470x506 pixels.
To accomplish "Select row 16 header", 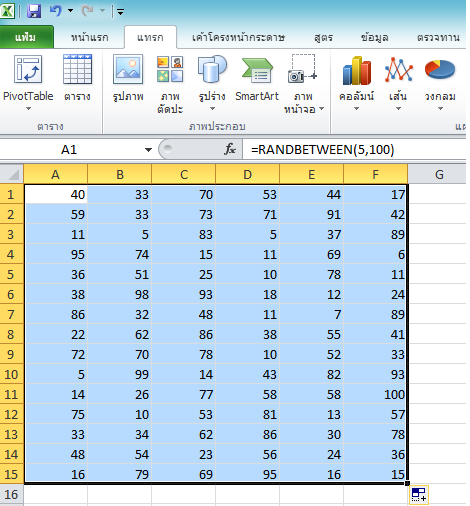I will point(11,494).
